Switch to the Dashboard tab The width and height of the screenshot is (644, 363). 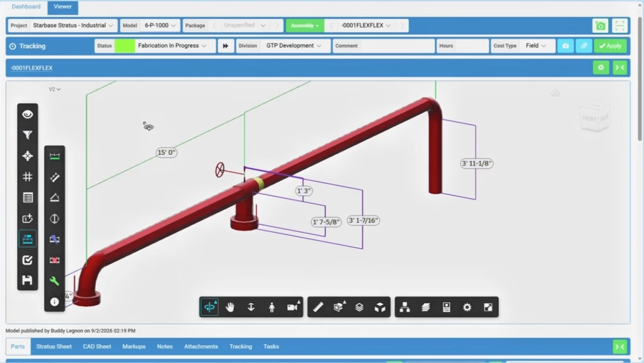tap(26, 6)
